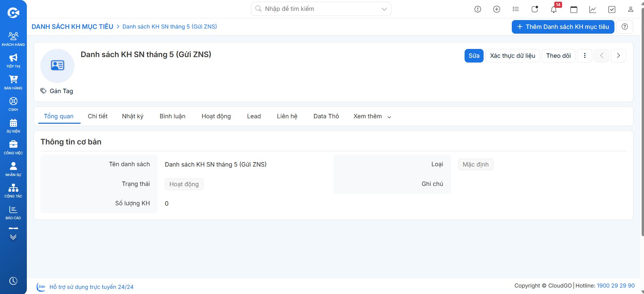The height and width of the screenshot is (294, 644).
Task: Click the Hoạt động status badge
Action: [184, 184]
